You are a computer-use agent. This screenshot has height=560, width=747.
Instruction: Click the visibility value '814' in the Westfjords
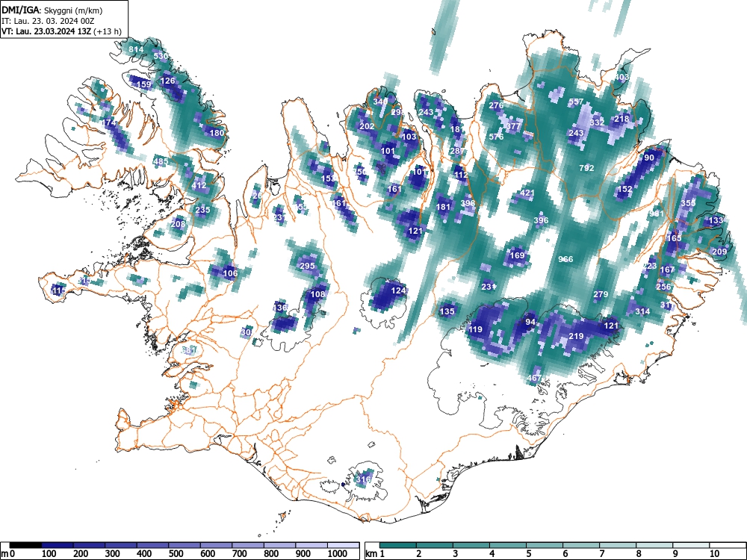pos(136,49)
